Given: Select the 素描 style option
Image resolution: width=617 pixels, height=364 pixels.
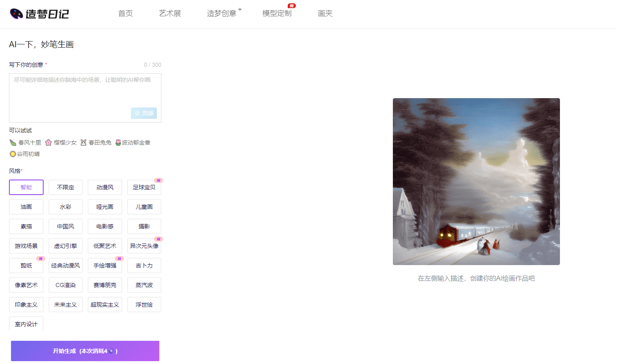Looking at the screenshot, I should point(26,226).
